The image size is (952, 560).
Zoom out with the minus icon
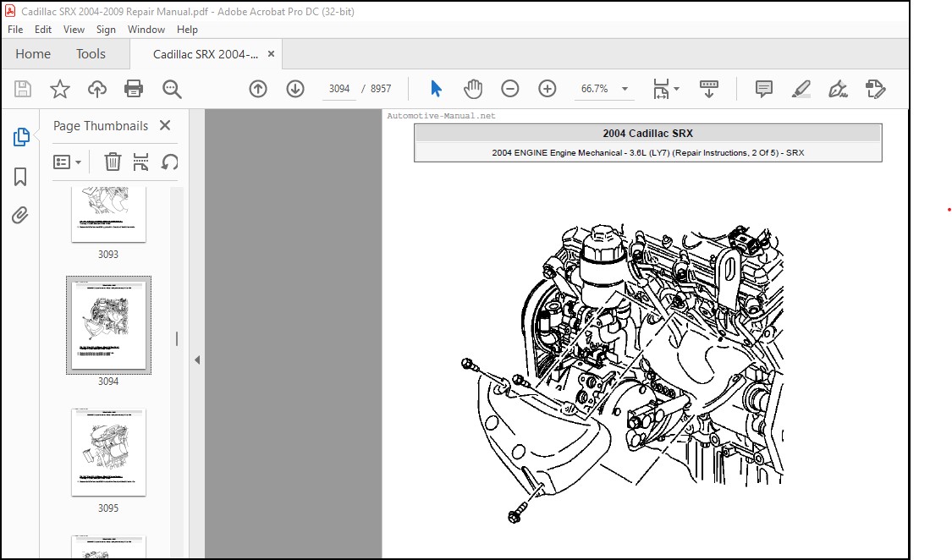pyautogui.click(x=510, y=89)
